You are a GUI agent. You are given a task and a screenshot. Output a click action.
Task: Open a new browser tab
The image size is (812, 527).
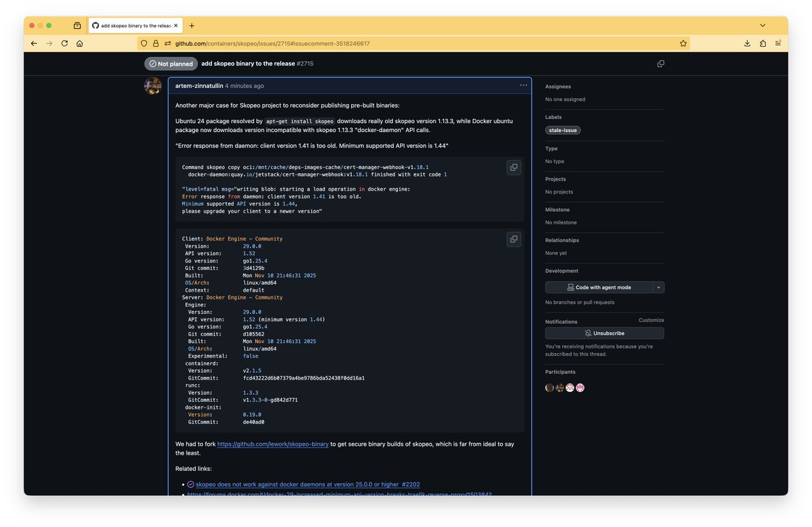pos(191,26)
